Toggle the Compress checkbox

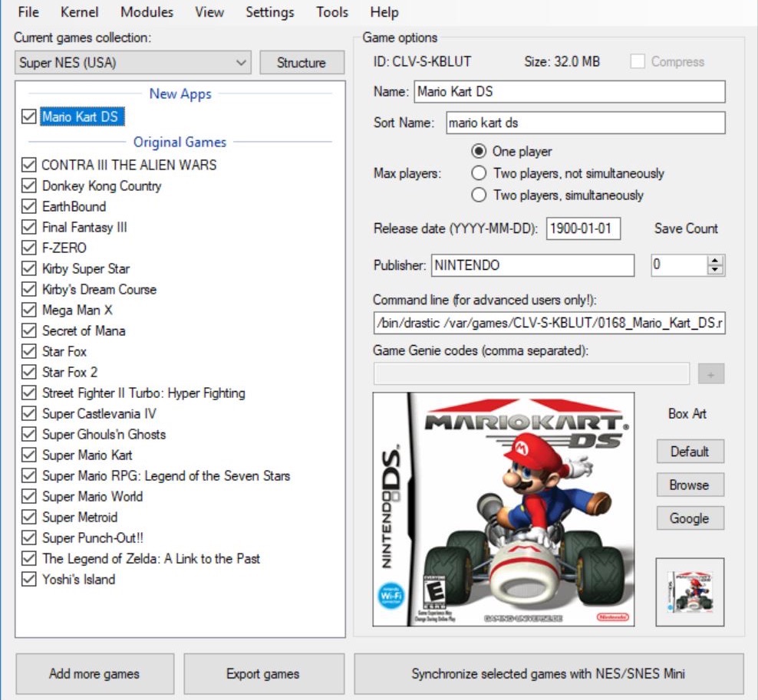[638, 61]
